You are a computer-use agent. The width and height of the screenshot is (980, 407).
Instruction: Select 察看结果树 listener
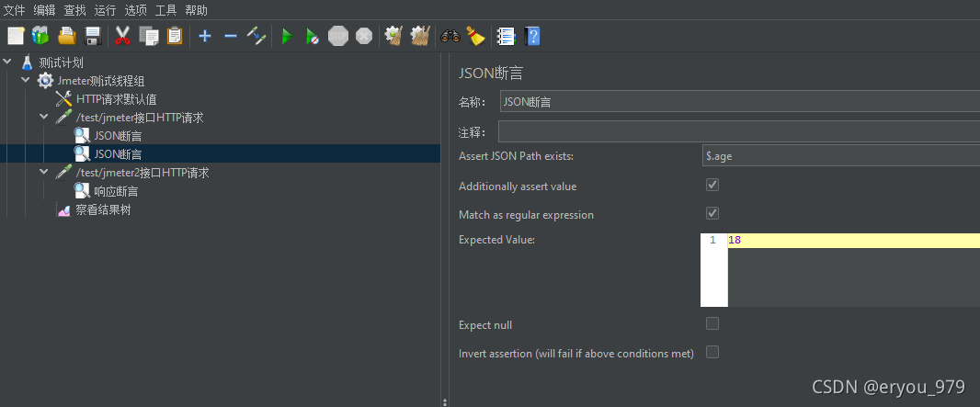click(103, 209)
